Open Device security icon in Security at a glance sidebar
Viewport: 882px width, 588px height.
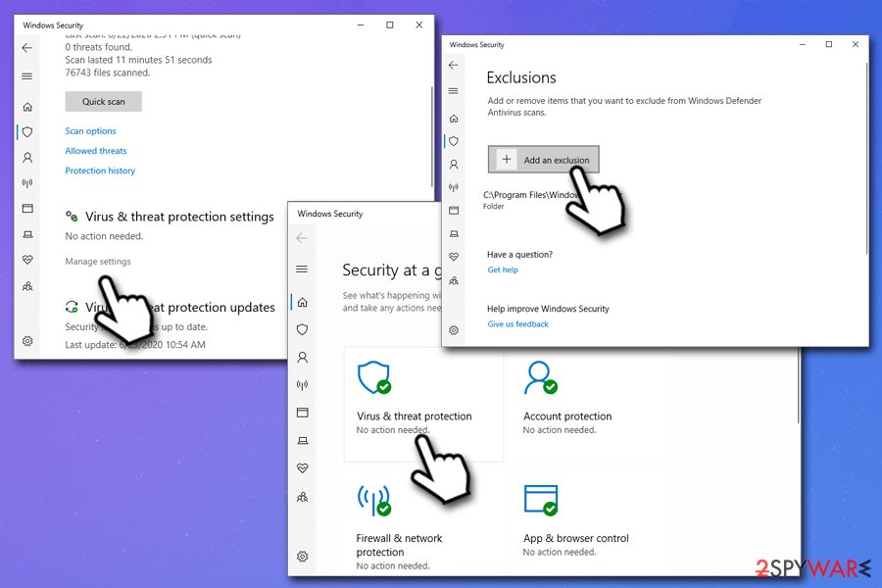tap(303, 440)
